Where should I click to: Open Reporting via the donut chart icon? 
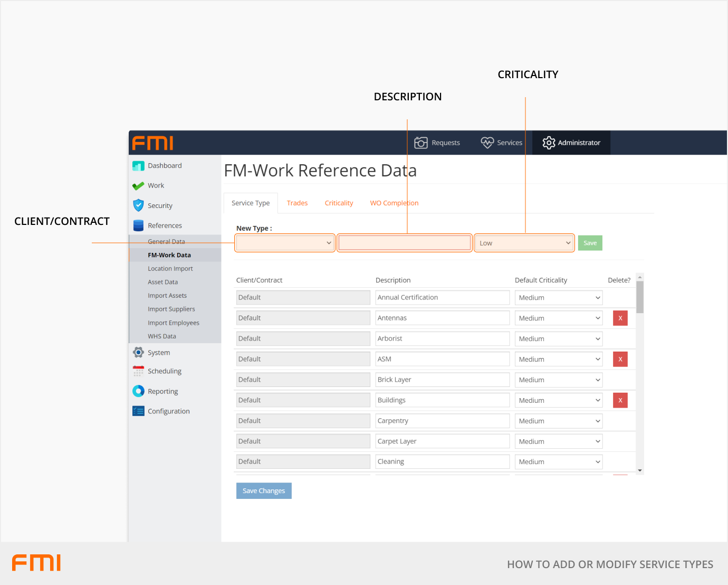pyautogui.click(x=138, y=391)
